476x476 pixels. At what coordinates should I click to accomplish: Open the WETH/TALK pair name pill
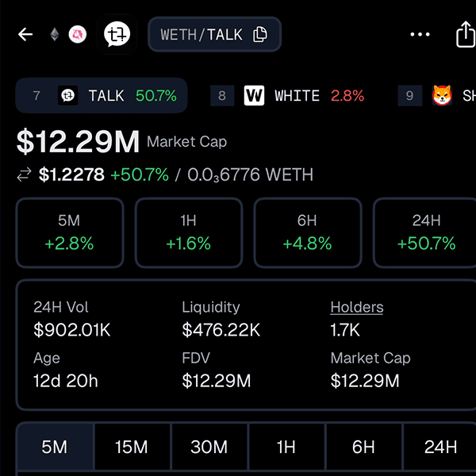point(215,34)
